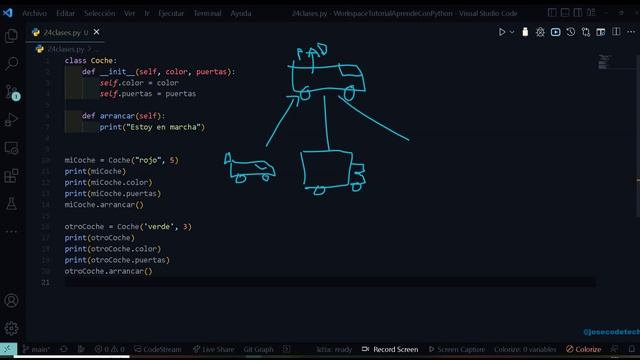The width and height of the screenshot is (640, 360).
Task: Click line otroCoche = Coche('verde', 3)
Action: 128,227
